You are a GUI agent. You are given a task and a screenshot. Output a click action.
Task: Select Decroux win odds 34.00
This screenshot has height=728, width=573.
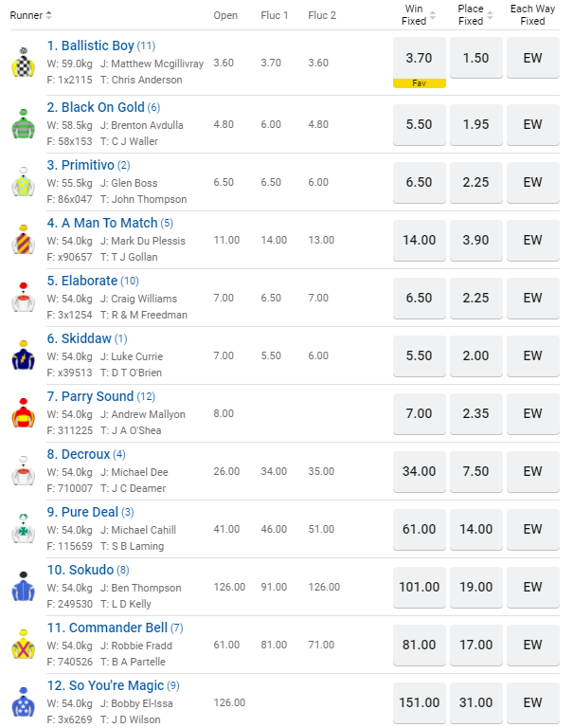tap(419, 471)
